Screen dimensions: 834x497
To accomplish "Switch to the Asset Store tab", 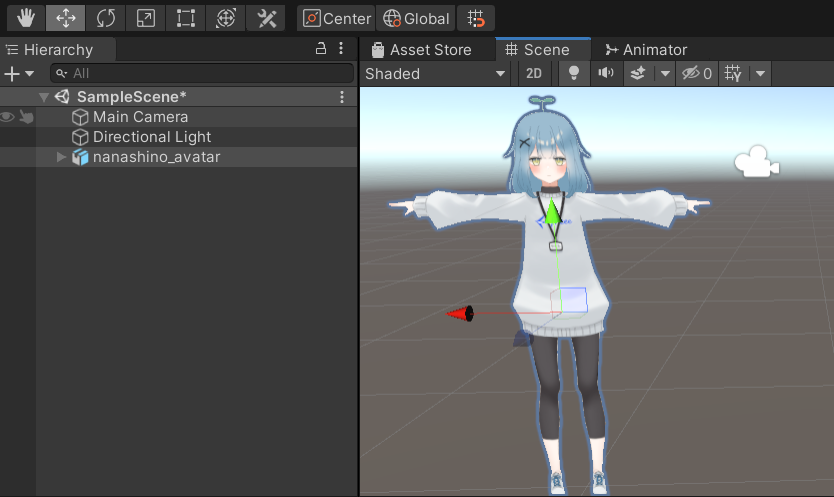I will (x=422, y=49).
